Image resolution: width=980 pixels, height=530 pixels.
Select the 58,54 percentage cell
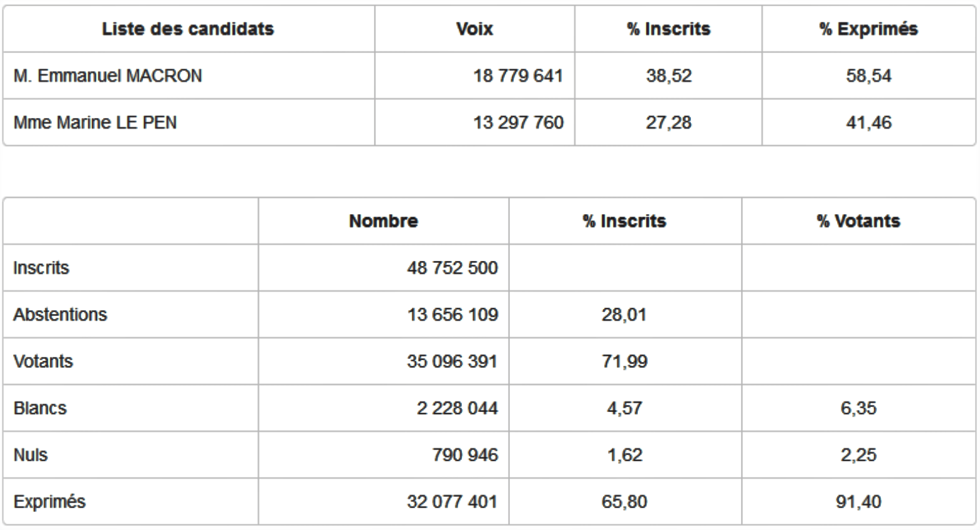(868, 76)
